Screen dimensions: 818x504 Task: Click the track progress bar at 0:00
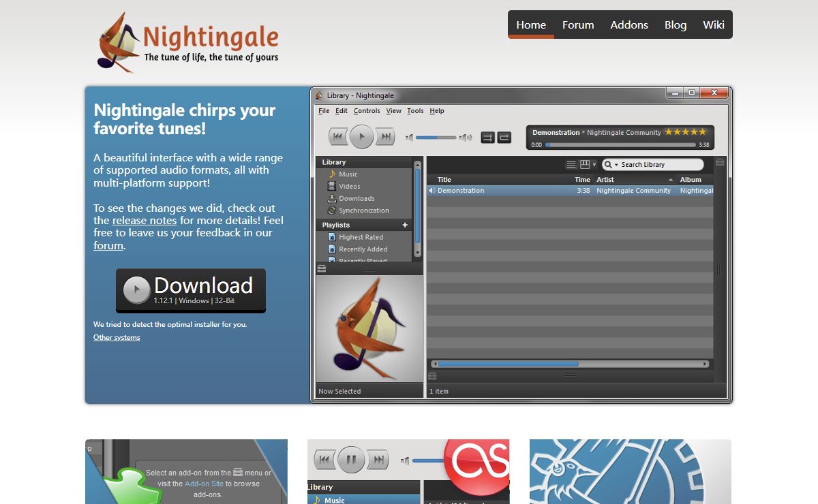(x=621, y=145)
